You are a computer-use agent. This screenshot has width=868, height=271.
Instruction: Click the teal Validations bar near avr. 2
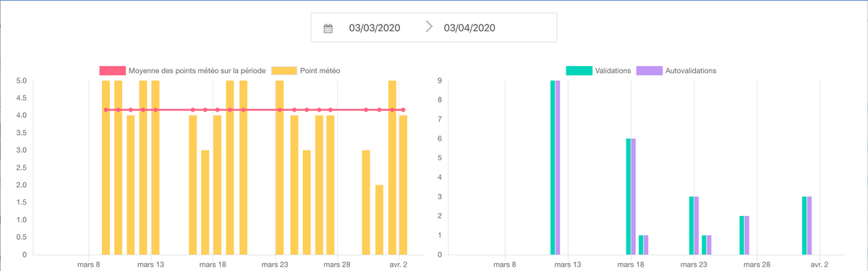click(x=804, y=225)
